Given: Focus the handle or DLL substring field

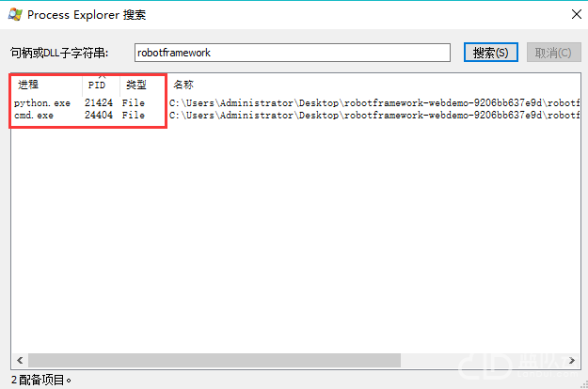Looking at the screenshot, I should coord(293,53).
